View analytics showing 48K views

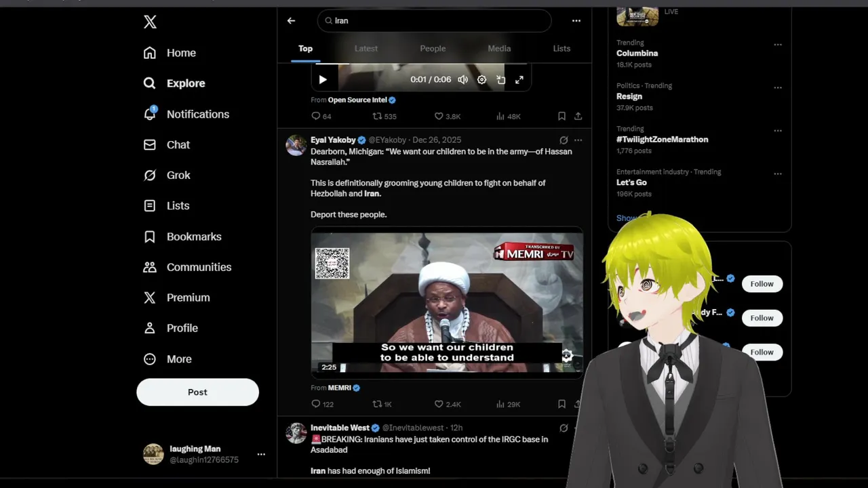click(x=508, y=116)
